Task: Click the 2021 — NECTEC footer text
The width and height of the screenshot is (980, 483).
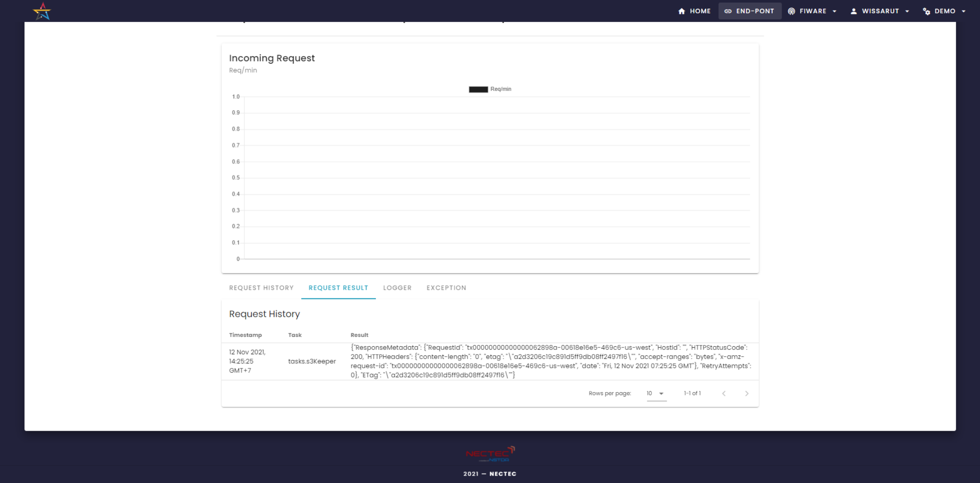Action: 490,474
